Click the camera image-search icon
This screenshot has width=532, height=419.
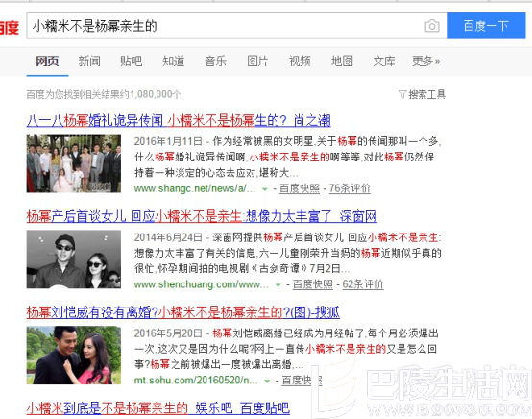(432, 26)
